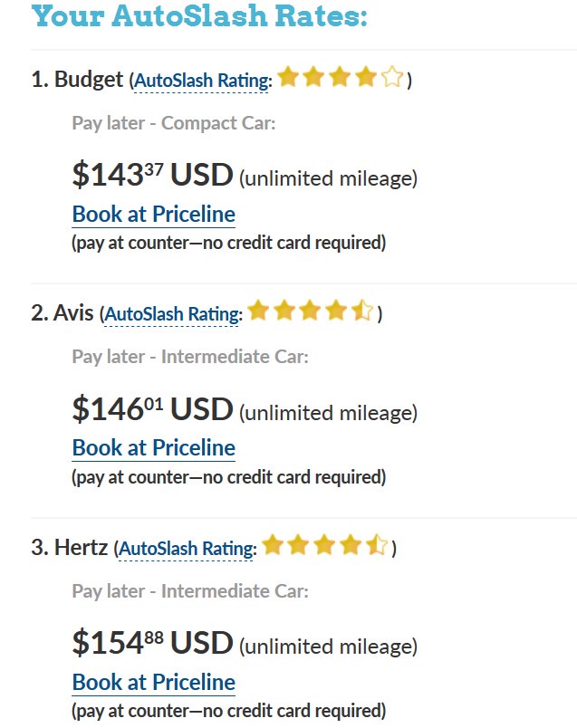Click the fourth star in Hertz's rating
Screen dimensions: 577x728
(x=351, y=546)
